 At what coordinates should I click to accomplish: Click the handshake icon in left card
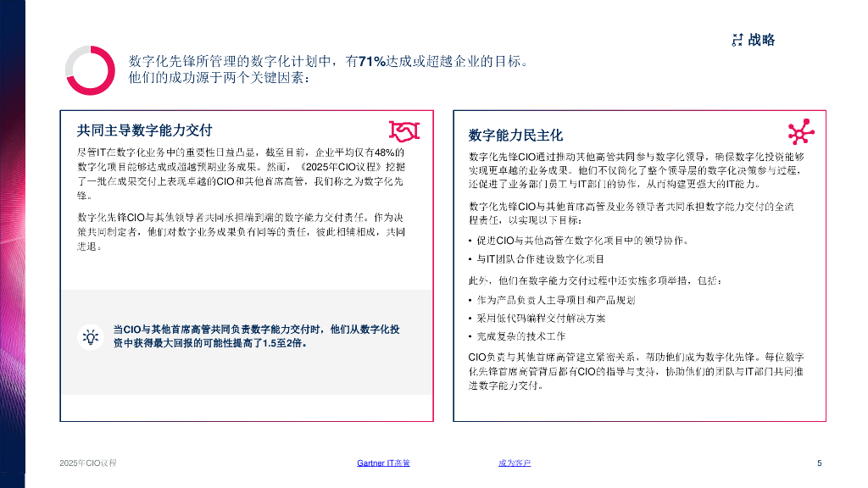point(404,130)
